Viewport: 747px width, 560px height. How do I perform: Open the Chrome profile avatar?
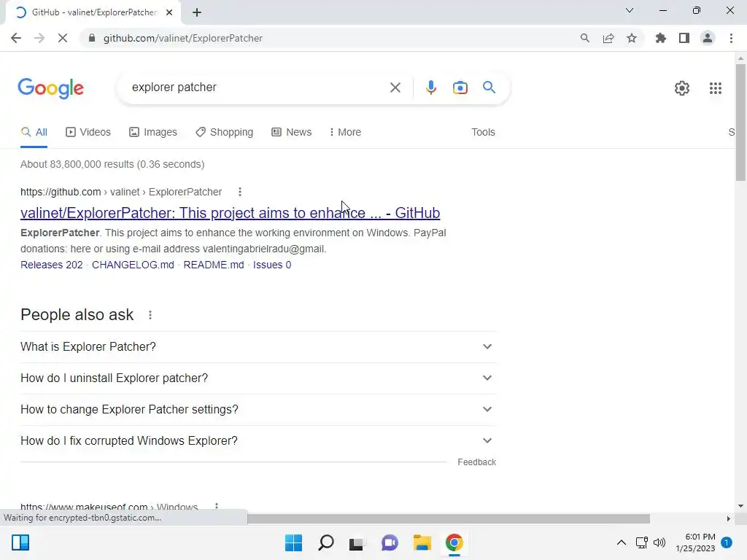(x=708, y=38)
